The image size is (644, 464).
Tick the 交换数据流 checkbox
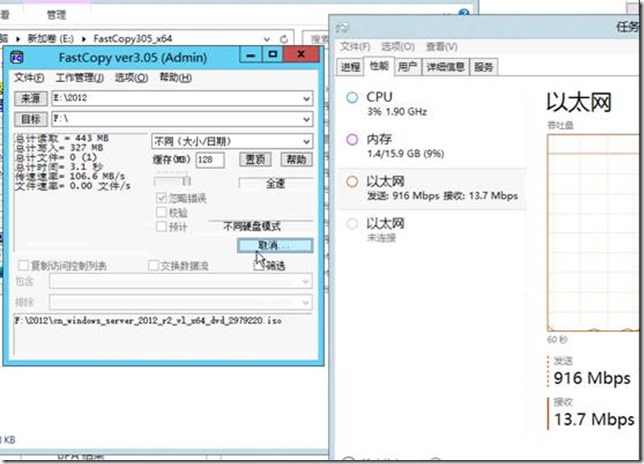tap(153, 266)
